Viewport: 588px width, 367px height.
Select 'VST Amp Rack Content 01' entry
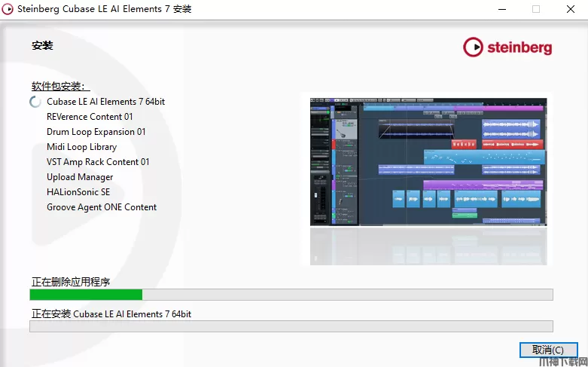(x=98, y=162)
